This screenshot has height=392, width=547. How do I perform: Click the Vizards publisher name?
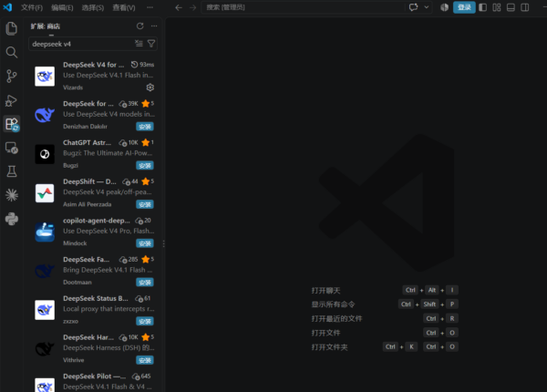click(73, 88)
